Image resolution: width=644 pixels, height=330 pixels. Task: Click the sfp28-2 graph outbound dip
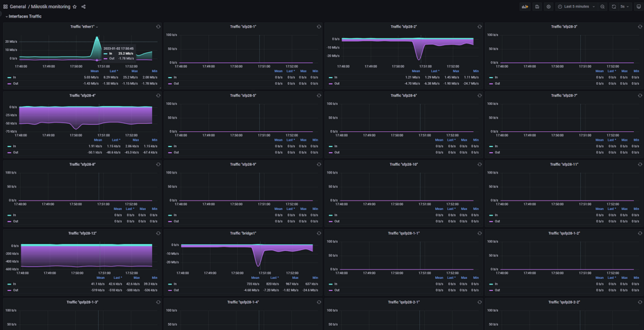(x=418, y=58)
